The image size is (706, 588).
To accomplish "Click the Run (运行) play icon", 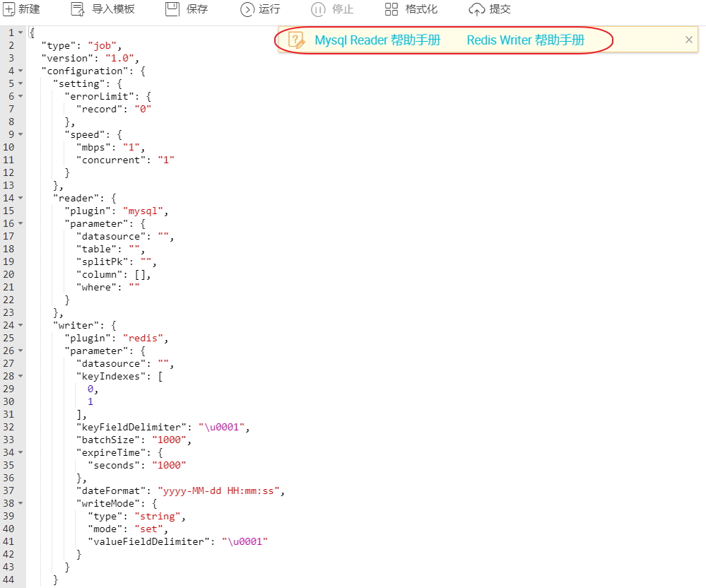I will 247,9.
